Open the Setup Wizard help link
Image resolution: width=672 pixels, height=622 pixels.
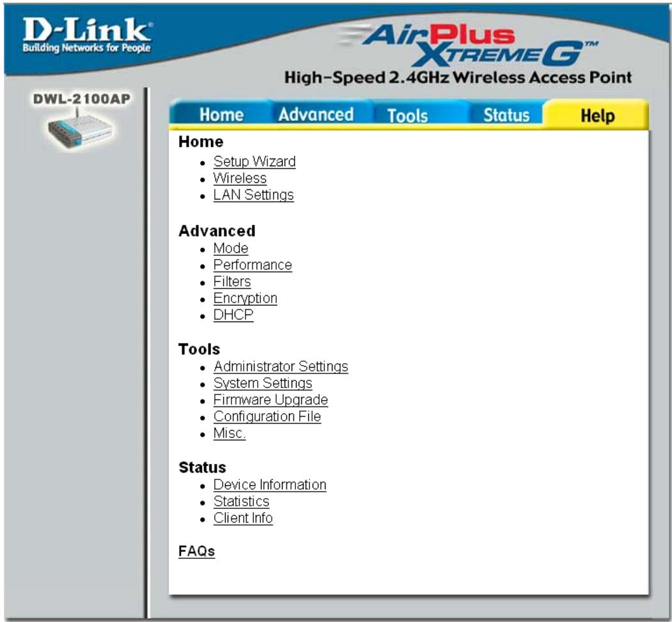click(x=254, y=162)
